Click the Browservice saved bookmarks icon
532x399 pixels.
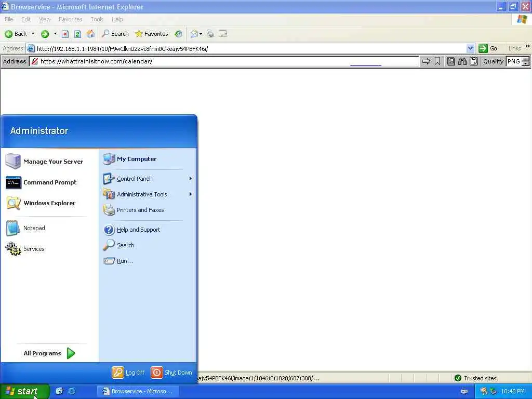(x=451, y=61)
